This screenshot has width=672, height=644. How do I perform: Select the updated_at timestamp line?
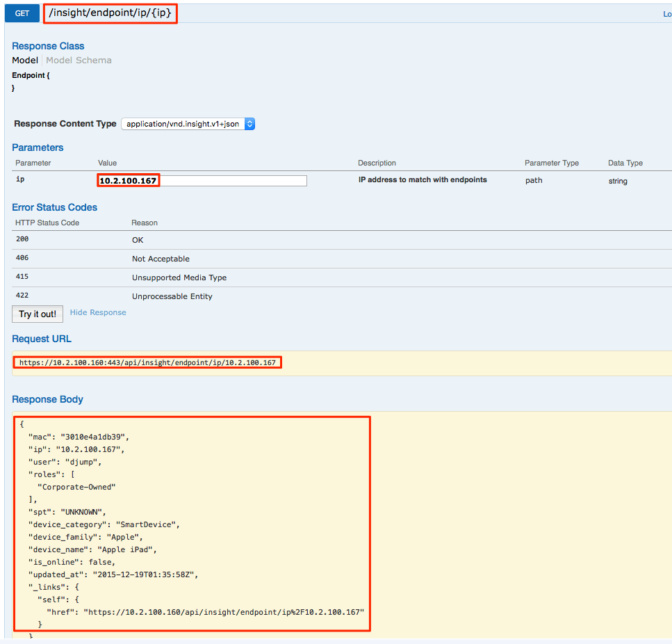coord(113,574)
